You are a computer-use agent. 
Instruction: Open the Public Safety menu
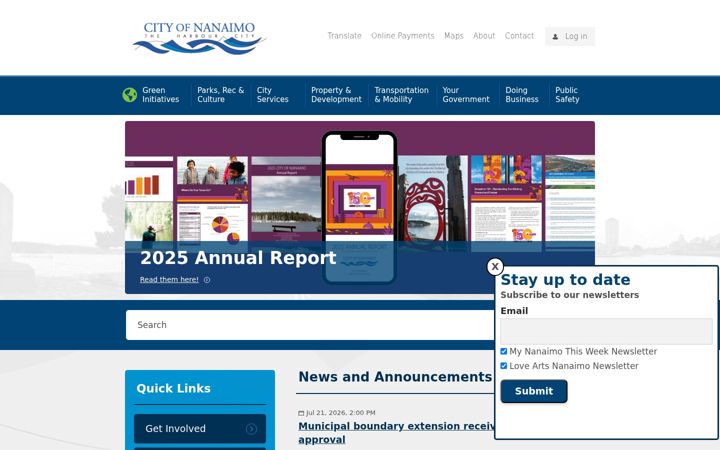click(567, 95)
